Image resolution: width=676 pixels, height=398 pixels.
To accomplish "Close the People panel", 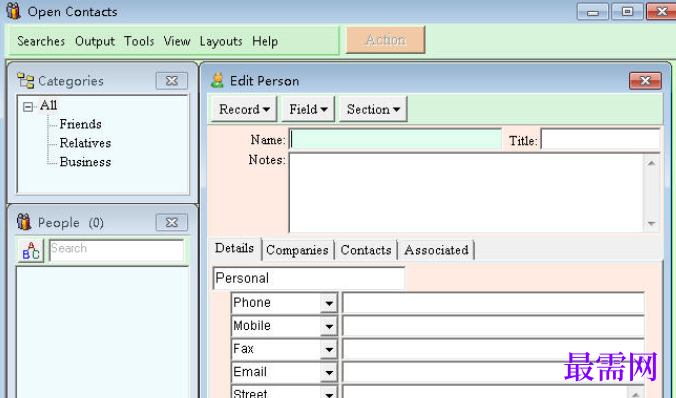I will [172, 222].
